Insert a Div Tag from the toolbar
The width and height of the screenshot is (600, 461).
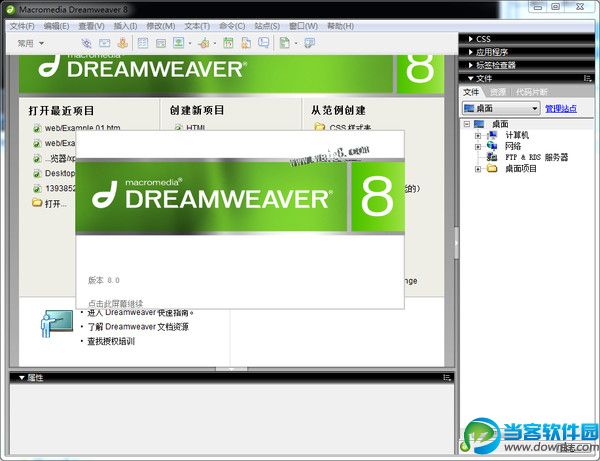[161, 43]
